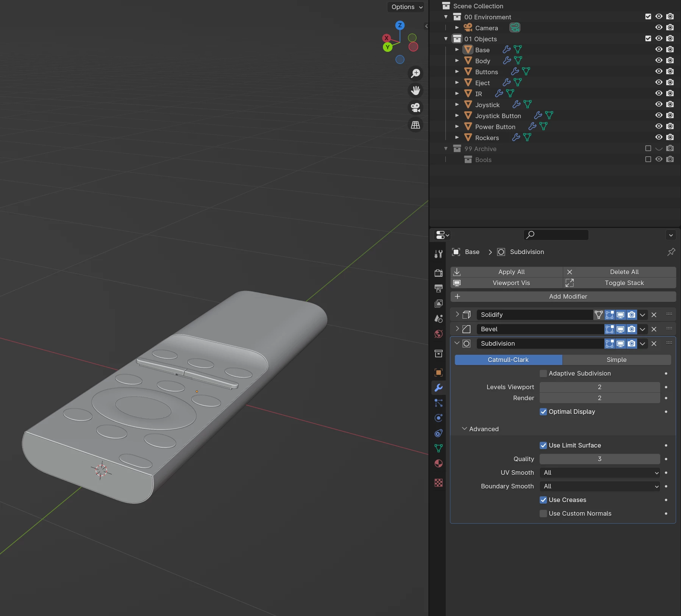Expand the Camera item in outliner

[x=457, y=28]
